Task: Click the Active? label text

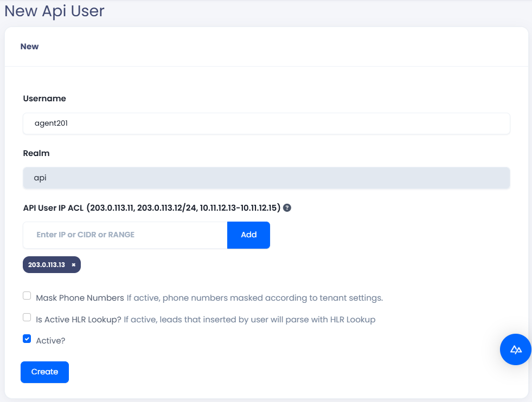Action: (50, 341)
